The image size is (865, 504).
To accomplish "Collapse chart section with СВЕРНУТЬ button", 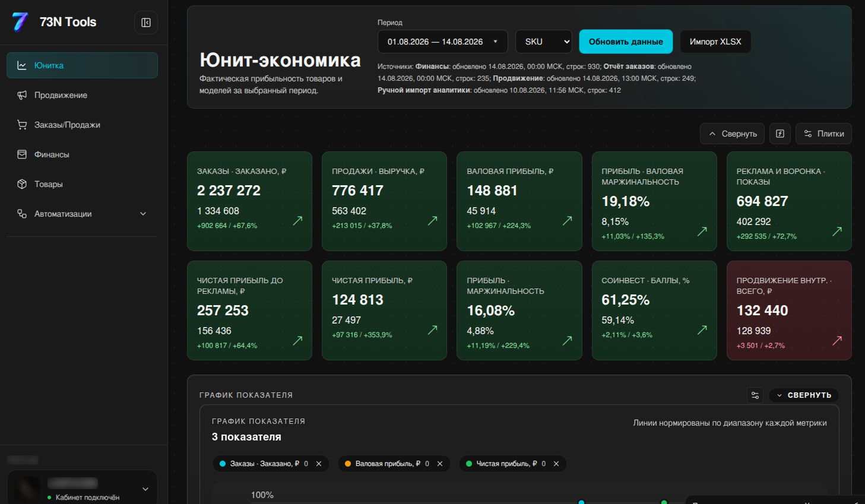I will tap(804, 395).
